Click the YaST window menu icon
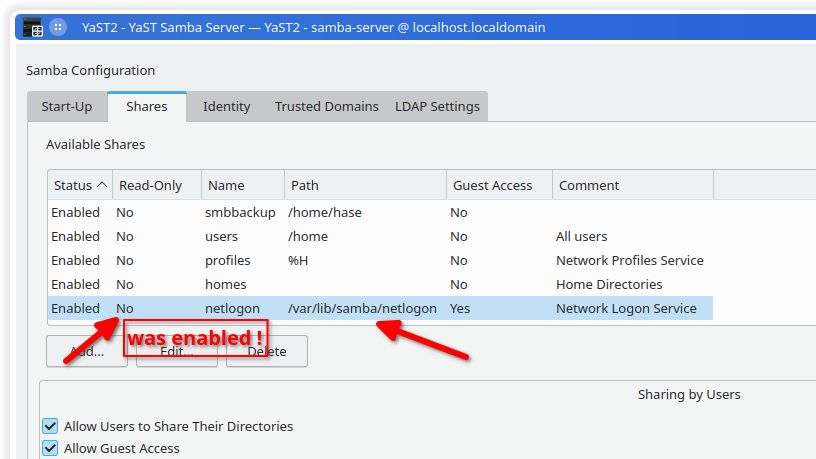Viewport: 816px width, 459px height. click(x=33, y=28)
